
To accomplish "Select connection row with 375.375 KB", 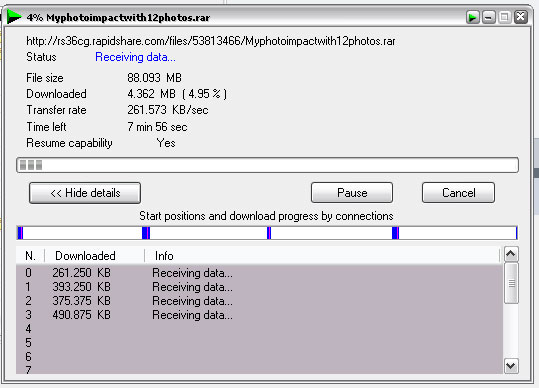I will coord(260,301).
